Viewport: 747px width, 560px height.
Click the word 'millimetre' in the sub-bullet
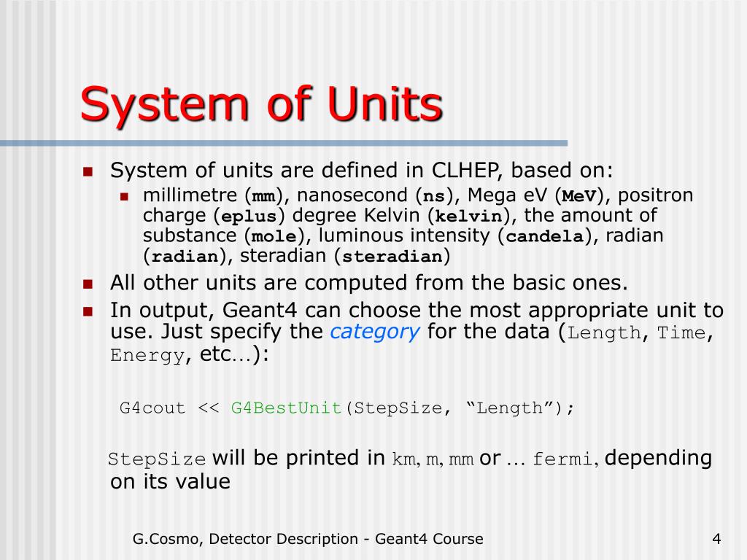(190, 195)
